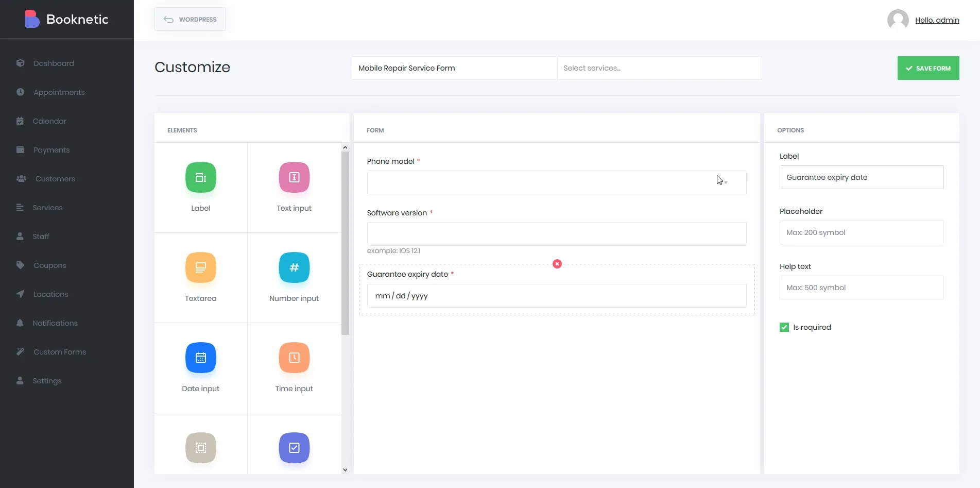Select the Text input form element
Image resolution: width=980 pixels, height=488 pixels.
tap(294, 177)
